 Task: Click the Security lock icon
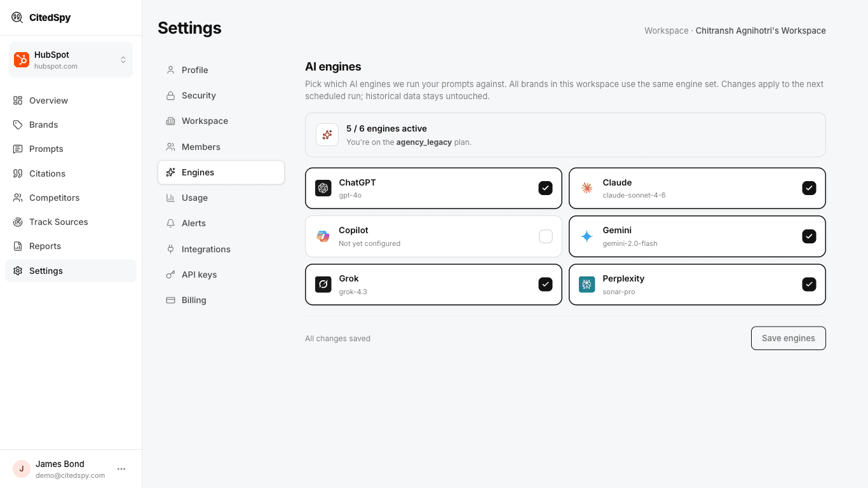170,95
